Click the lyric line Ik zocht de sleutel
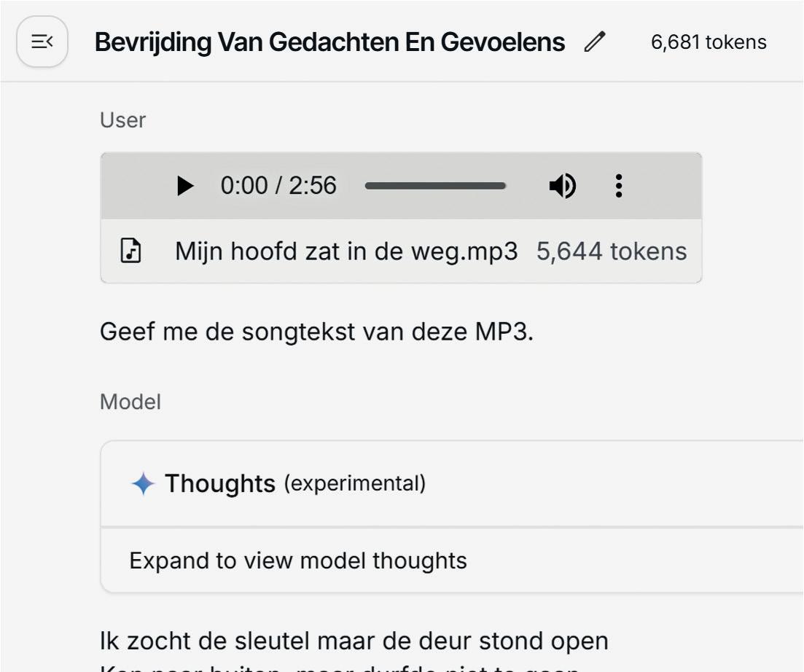The height and width of the screenshot is (672, 804). [x=354, y=641]
